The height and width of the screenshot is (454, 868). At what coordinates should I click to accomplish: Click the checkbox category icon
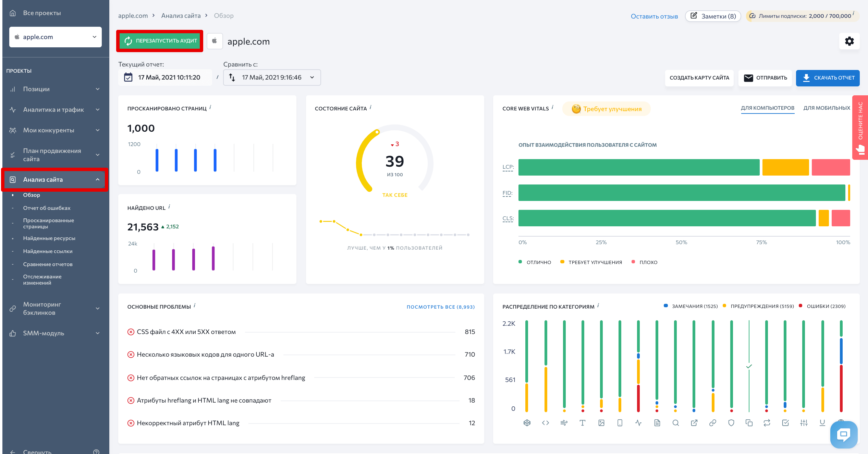click(x=785, y=423)
